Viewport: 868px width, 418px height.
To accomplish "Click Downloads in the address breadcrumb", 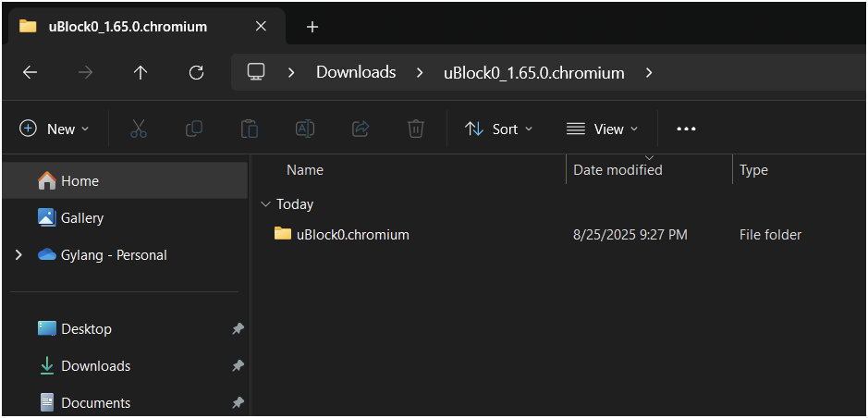I will 356,72.
